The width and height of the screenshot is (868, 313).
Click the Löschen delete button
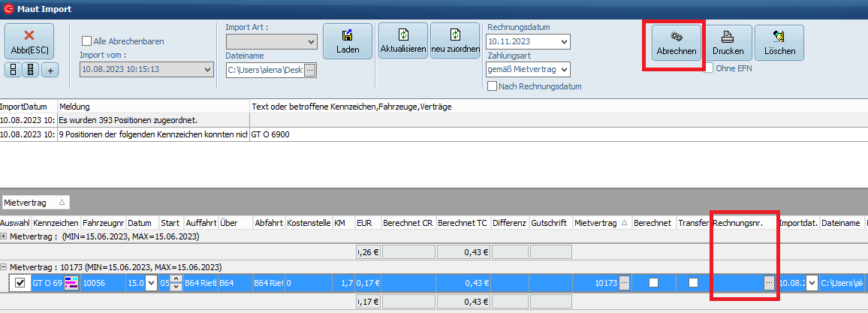779,44
